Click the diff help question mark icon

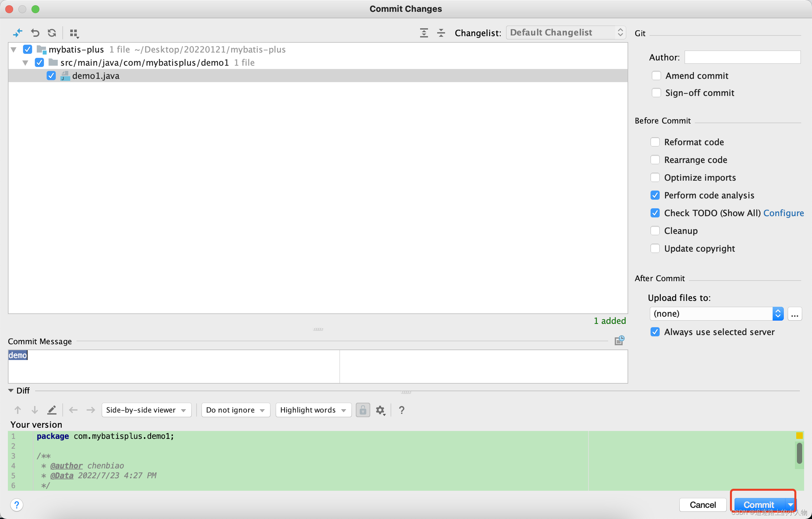(x=401, y=410)
